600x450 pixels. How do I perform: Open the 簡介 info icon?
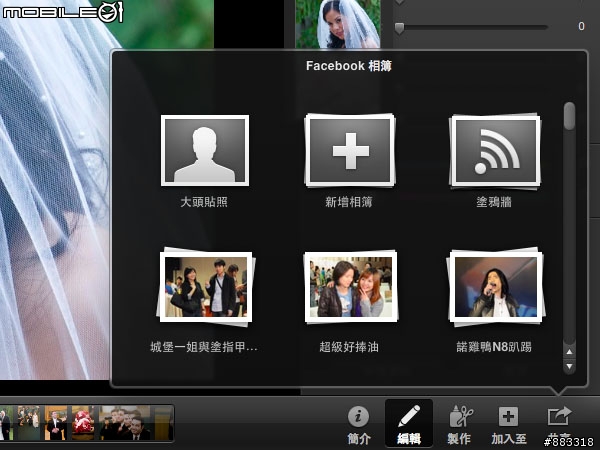pos(359,416)
